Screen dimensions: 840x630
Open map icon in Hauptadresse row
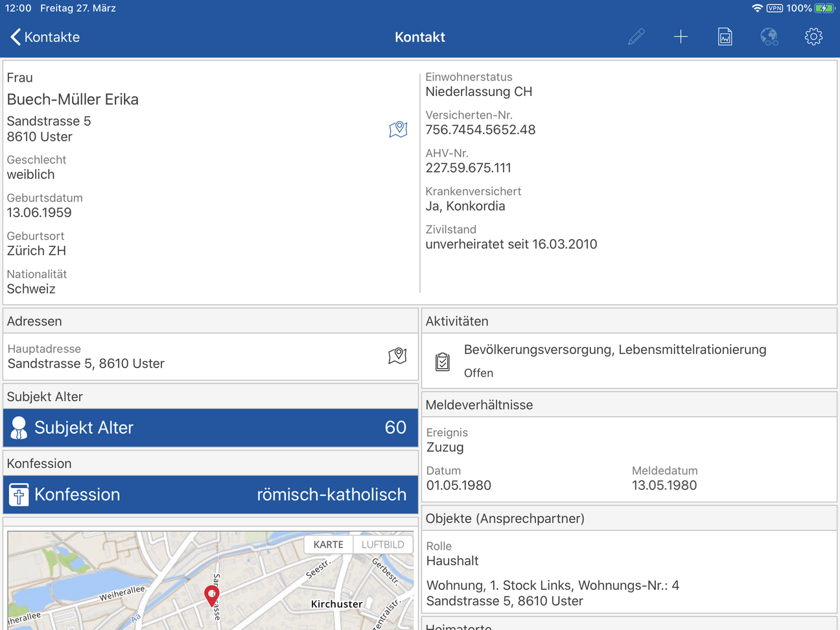(x=397, y=355)
